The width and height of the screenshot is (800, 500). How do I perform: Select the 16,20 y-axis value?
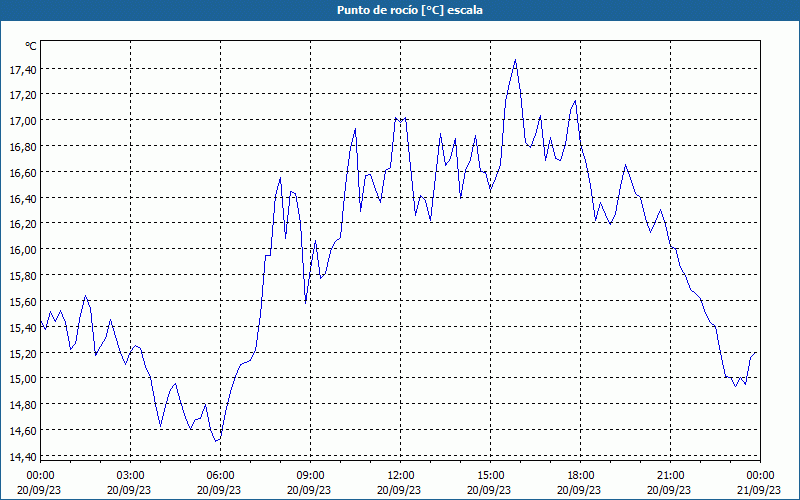tap(23, 224)
